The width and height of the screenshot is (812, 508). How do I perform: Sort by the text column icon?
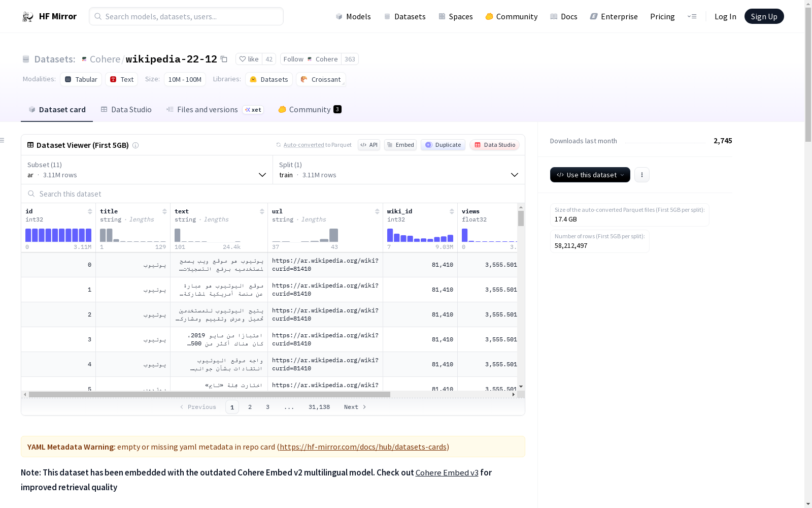coord(262,211)
